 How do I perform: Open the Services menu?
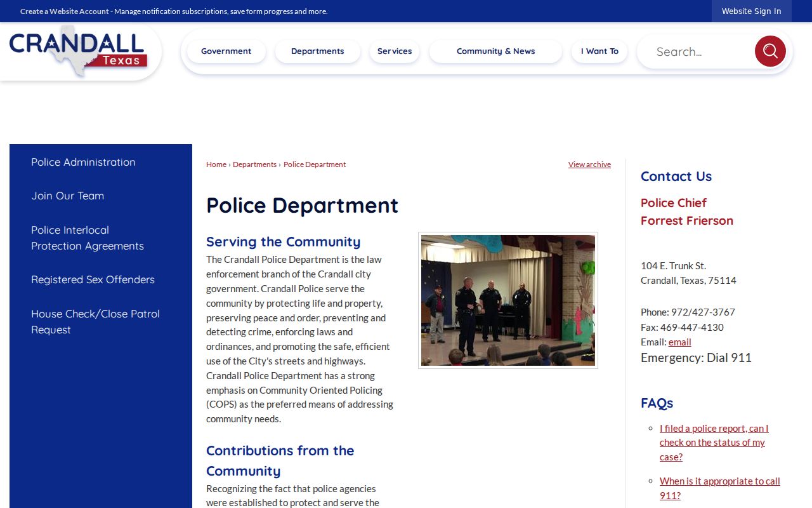395,51
